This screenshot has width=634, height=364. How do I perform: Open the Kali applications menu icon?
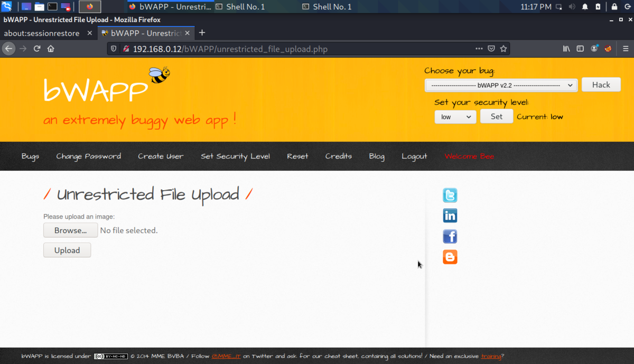[7, 7]
